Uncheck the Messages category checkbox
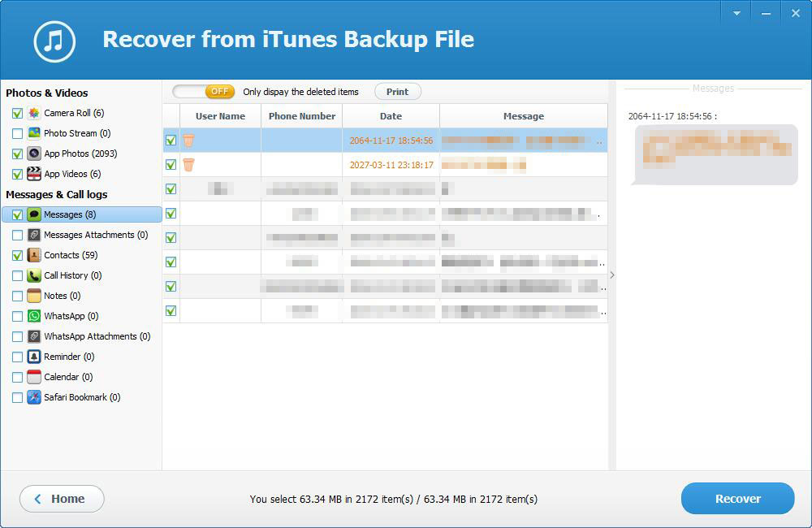 pos(18,214)
